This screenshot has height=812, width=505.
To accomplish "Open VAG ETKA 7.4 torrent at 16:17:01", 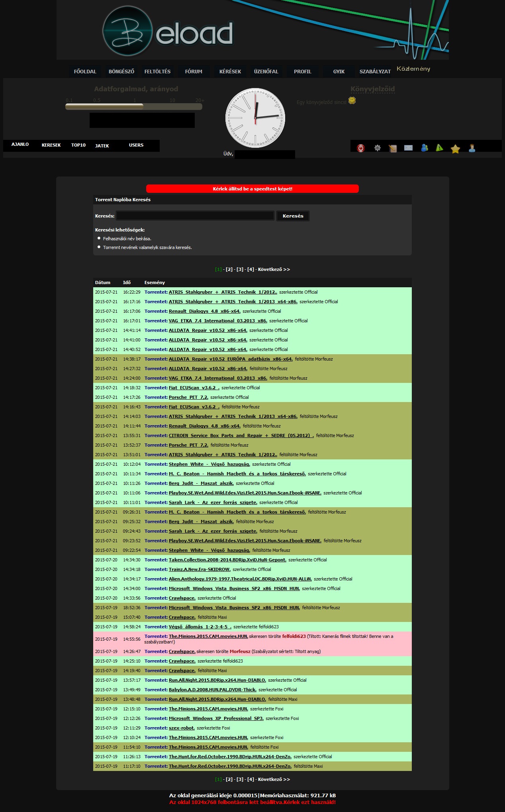I will tap(218, 321).
